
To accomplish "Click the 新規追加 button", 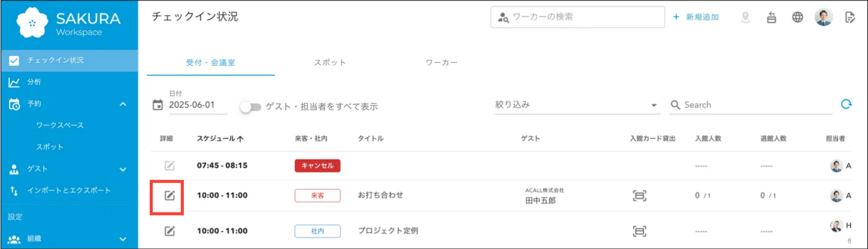I will (x=696, y=17).
